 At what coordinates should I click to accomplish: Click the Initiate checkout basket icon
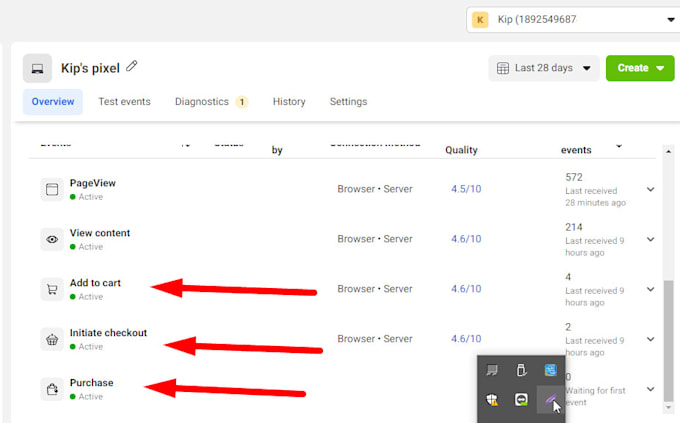pos(52,339)
